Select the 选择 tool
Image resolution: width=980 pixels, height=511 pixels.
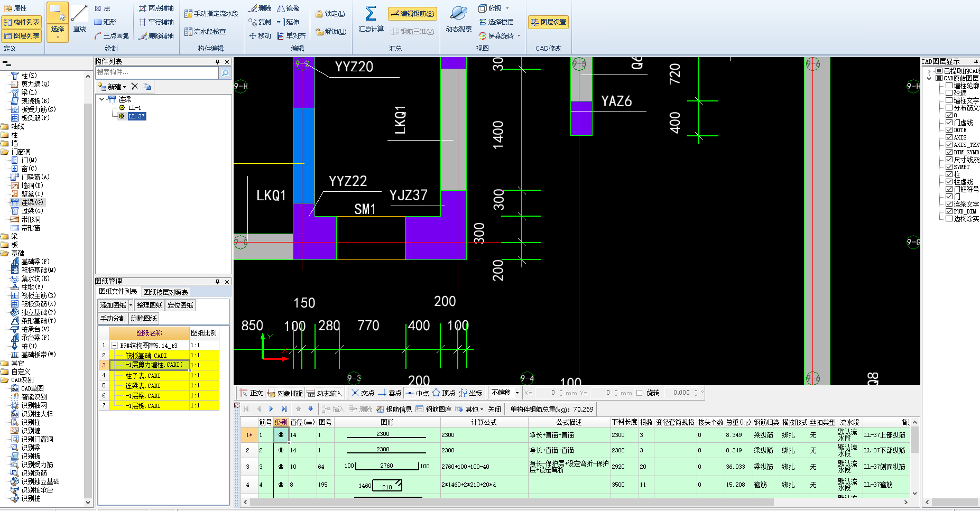pos(58,22)
